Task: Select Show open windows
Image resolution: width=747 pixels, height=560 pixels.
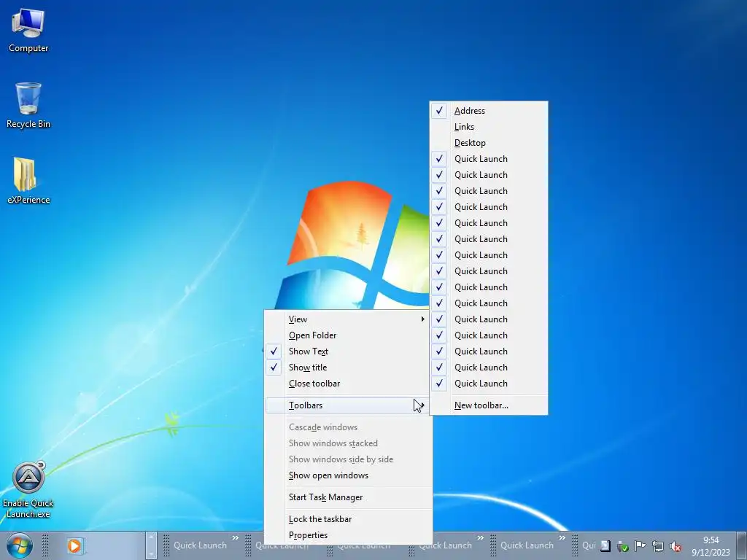Action: coord(348,475)
